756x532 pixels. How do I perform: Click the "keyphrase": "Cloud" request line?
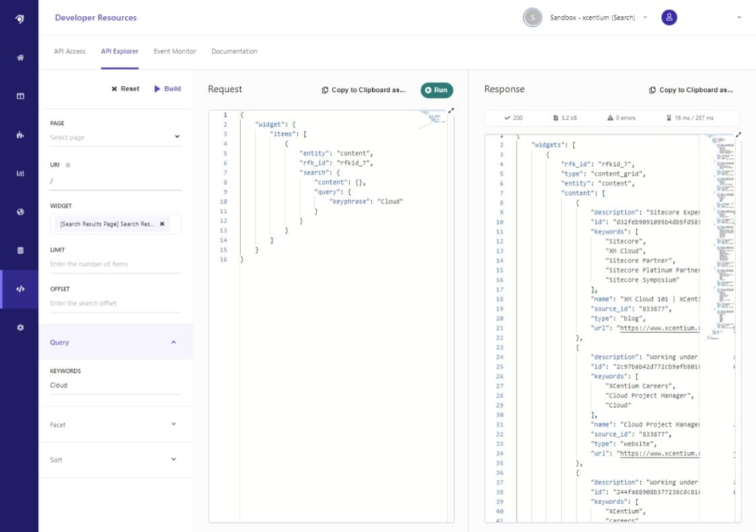click(367, 202)
